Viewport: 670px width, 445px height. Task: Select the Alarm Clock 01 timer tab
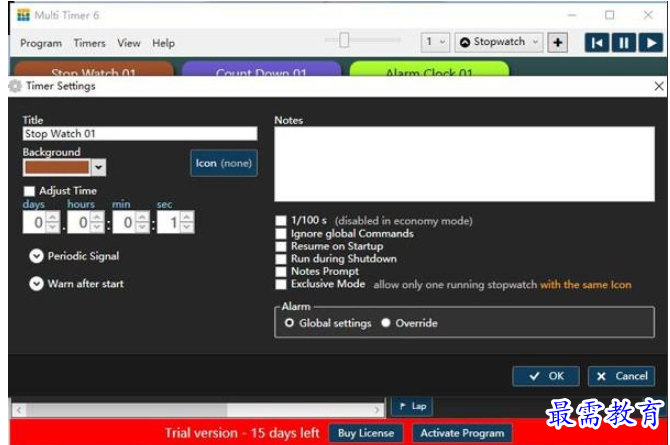429,69
